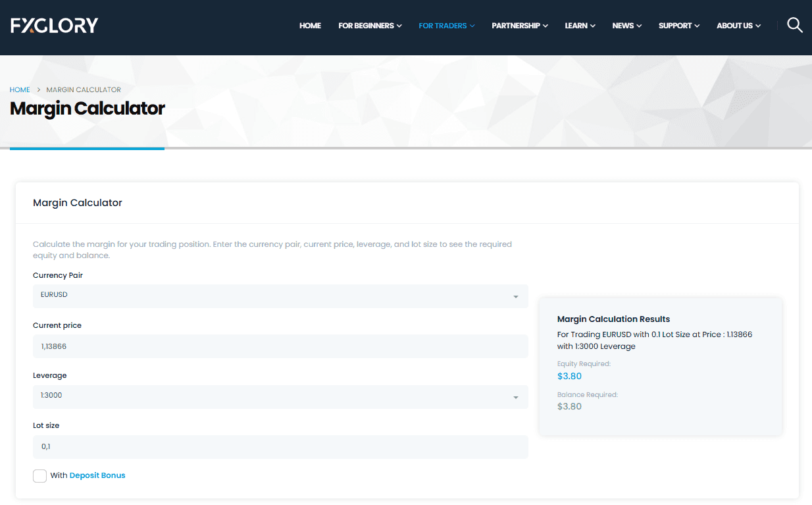Image resolution: width=812 pixels, height=505 pixels.
Task: Open the 1:3000 leverage selector
Action: (x=280, y=396)
